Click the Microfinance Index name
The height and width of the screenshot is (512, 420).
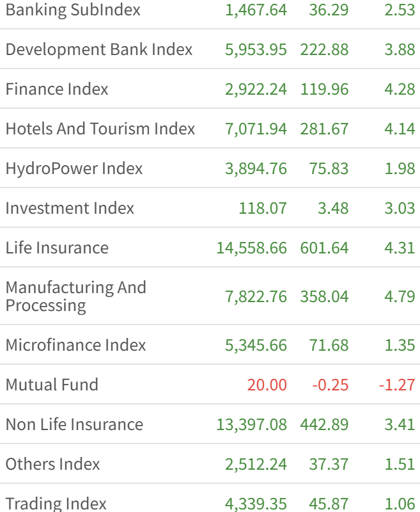tap(75, 346)
